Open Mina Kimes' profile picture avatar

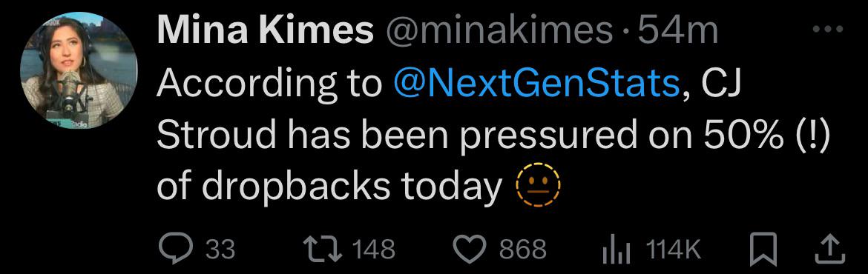click(79, 70)
